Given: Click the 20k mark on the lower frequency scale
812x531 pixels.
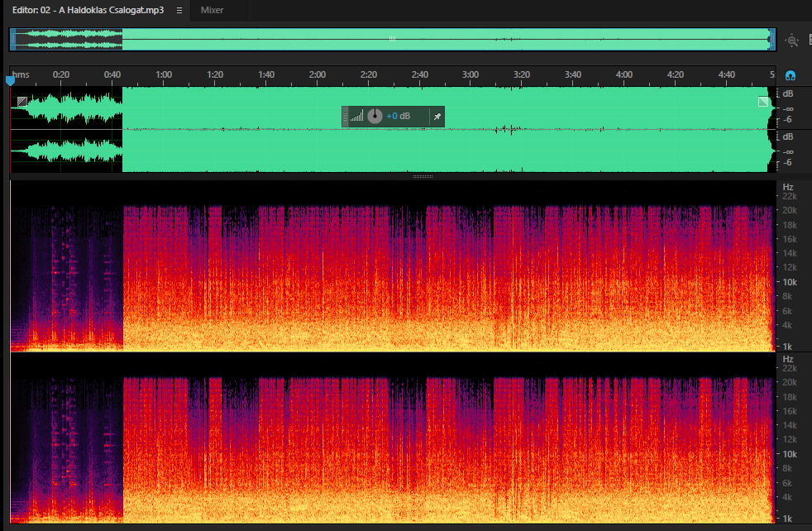Looking at the screenshot, I should point(790,382).
